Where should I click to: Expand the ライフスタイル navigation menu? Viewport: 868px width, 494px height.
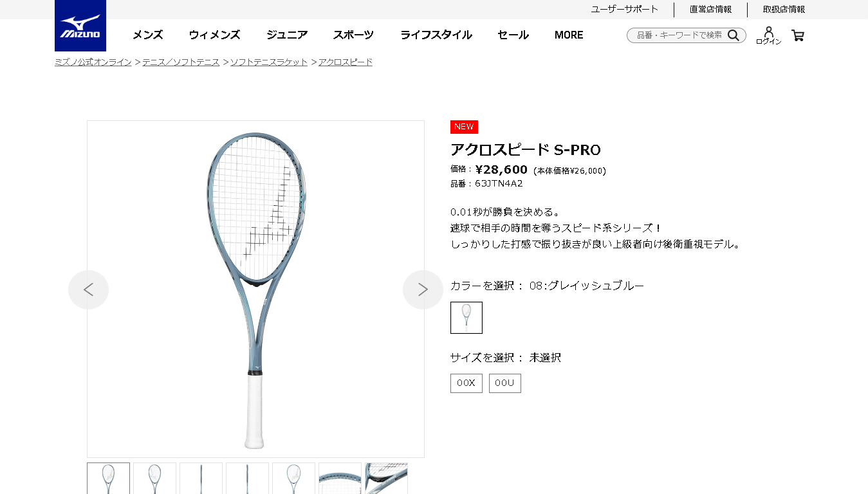point(436,35)
